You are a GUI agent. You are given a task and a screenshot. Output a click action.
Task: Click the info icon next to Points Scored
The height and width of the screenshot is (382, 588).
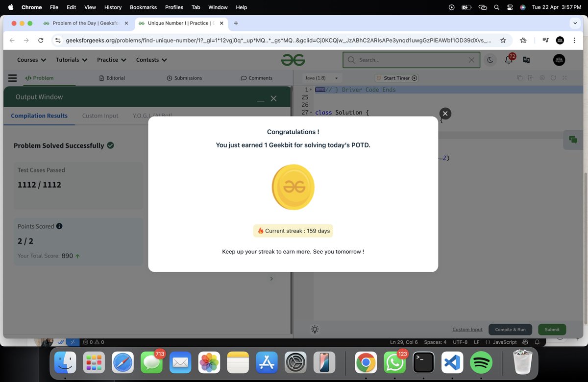(x=59, y=226)
